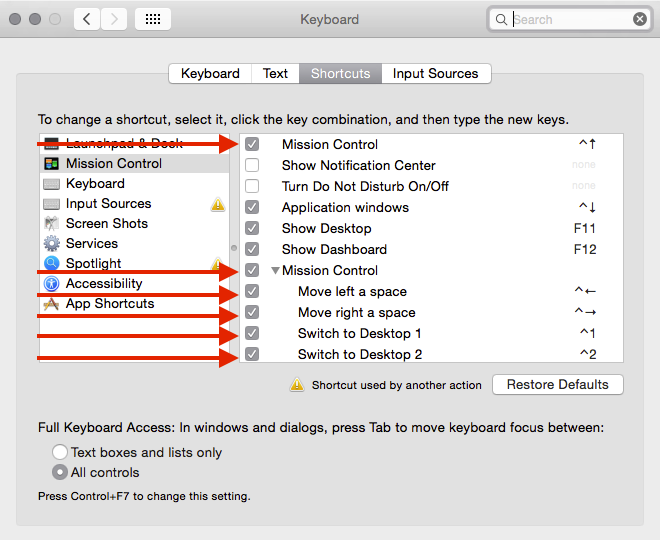Toggle Move right a space checkbox
Viewport: 660px width, 540px height.
pos(252,312)
